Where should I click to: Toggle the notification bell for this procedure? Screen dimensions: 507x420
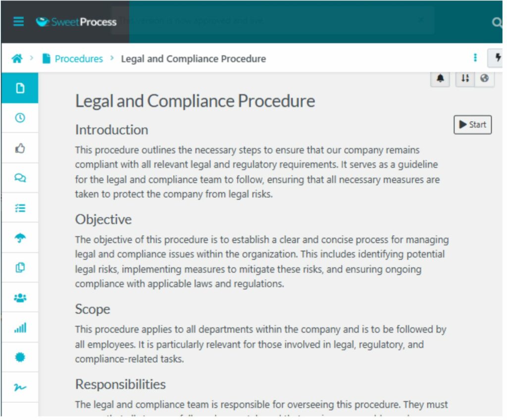(x=440, y=78)
